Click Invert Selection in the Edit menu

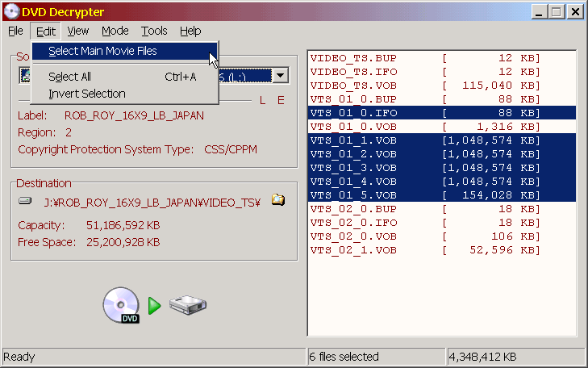point(87,94)
